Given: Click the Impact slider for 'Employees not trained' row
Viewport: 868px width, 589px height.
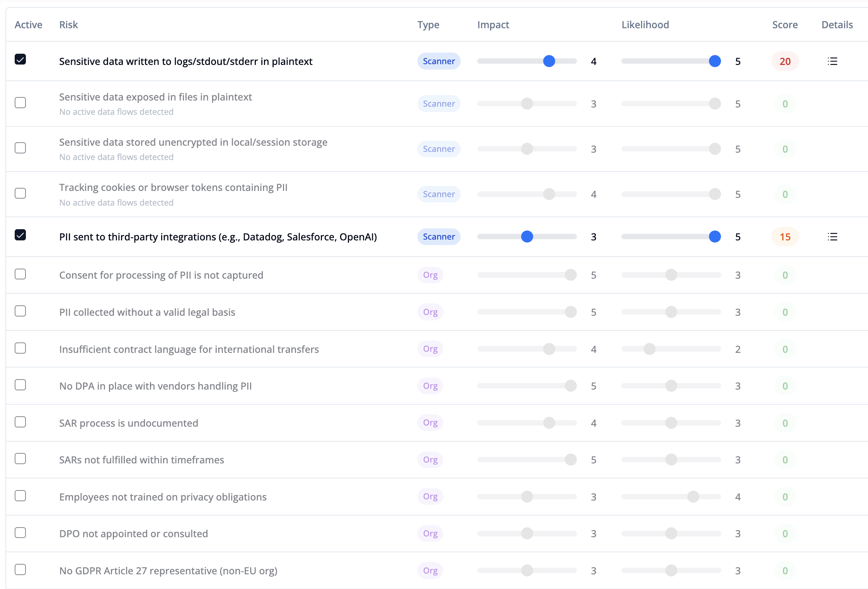Looking at the screenshot, I should (527, 497).
